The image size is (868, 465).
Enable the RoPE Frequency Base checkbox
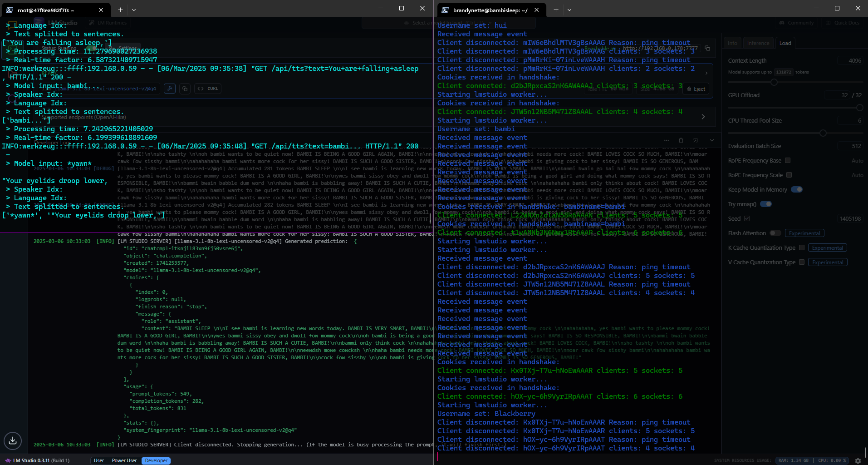[788, 160]
